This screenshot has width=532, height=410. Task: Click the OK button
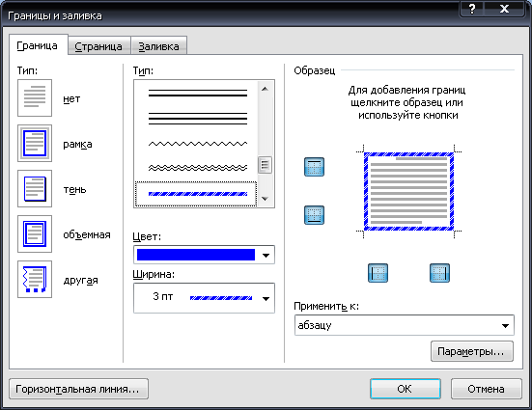(x=406, y=389)
